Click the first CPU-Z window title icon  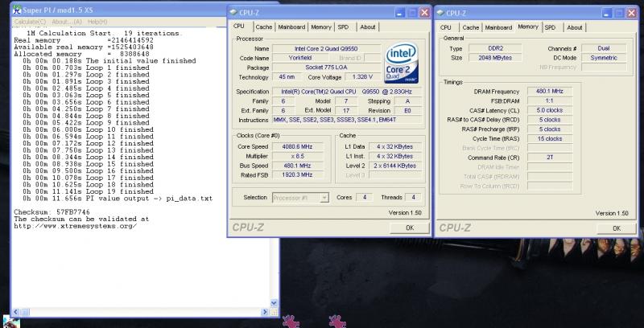233,13
